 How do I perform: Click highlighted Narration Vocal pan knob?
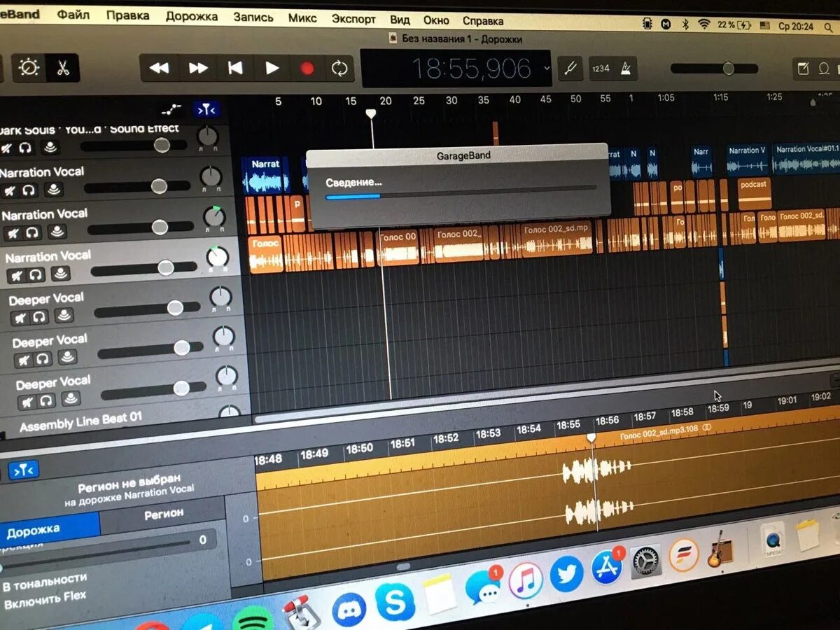218,258
